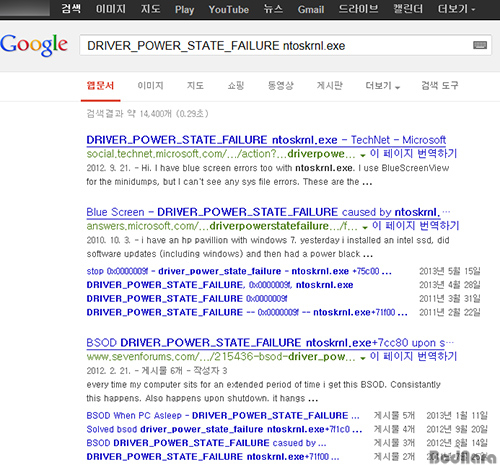The width and height of the screenshot is (500, 467).
Task: Translate the sevenforums.com result page
Action: [413, 356]
